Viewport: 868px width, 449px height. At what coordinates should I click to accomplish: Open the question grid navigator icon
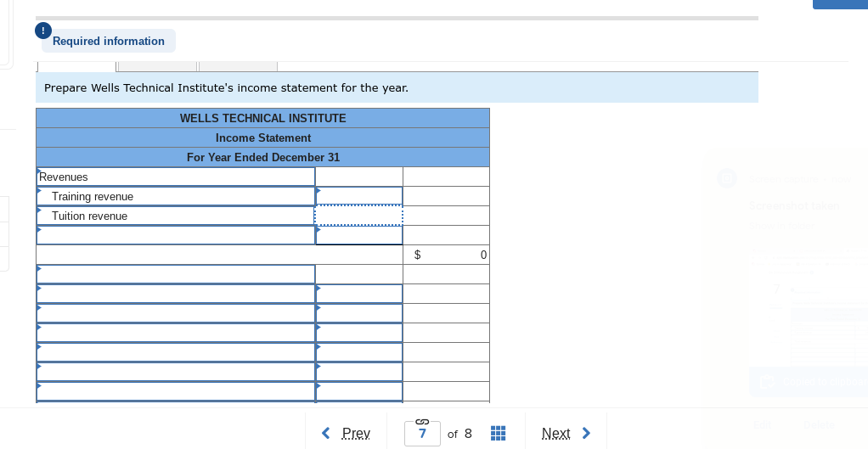click(x=499, y=433)
